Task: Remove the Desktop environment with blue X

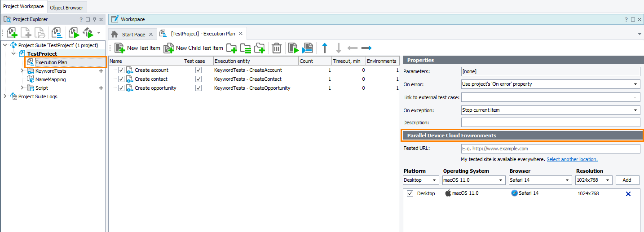Action: (628, 194)
